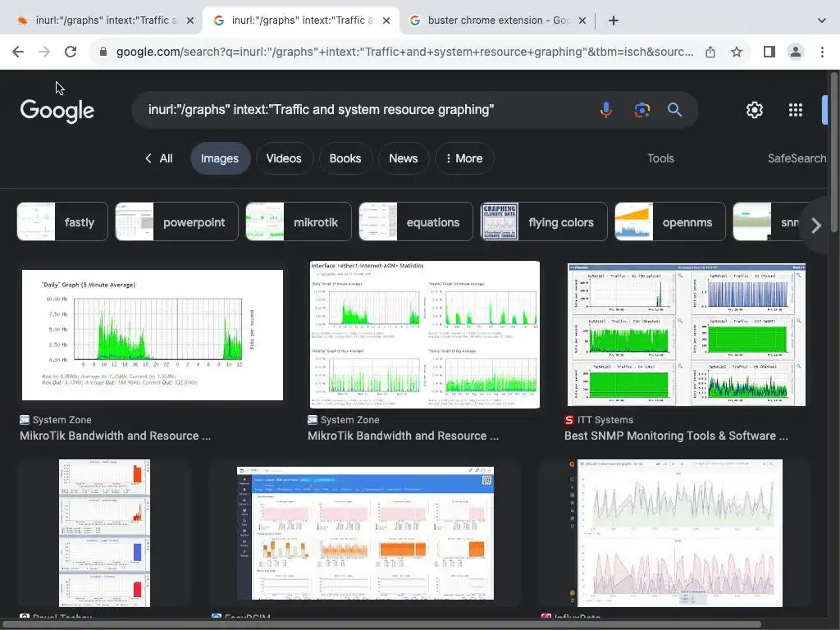This screenshot has width=840, height=630.
Task: Close the first inurl graphs tab
Action: click(190, 21)
